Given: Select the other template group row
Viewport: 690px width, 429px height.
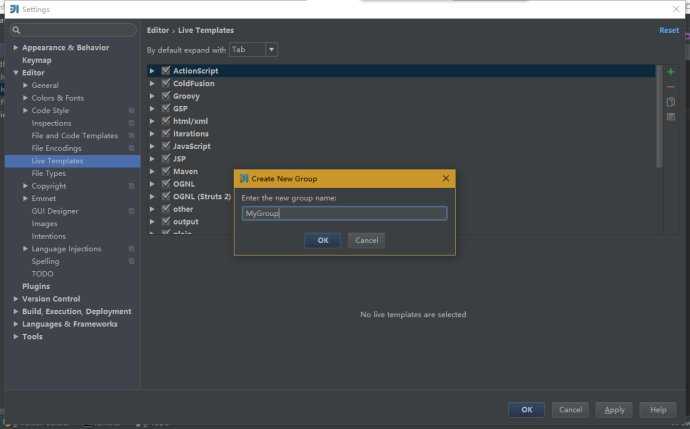Looking at the screenshot, I should pos(401,209).
